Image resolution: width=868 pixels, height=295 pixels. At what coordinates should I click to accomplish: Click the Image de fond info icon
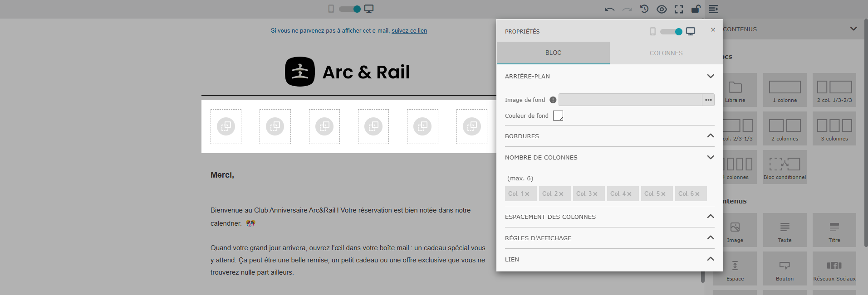[553, 100]
